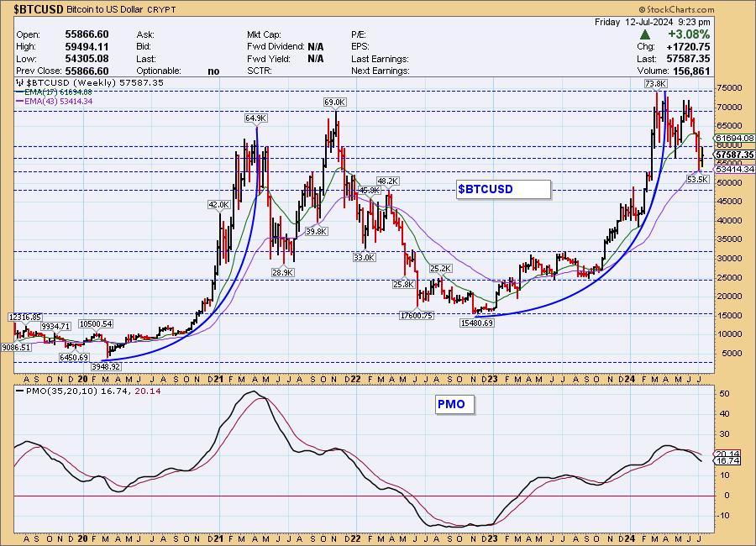Click the bold $BTCUSD ticker title
The height and width of the screenshot is (546, 756).
click(39, 9)
